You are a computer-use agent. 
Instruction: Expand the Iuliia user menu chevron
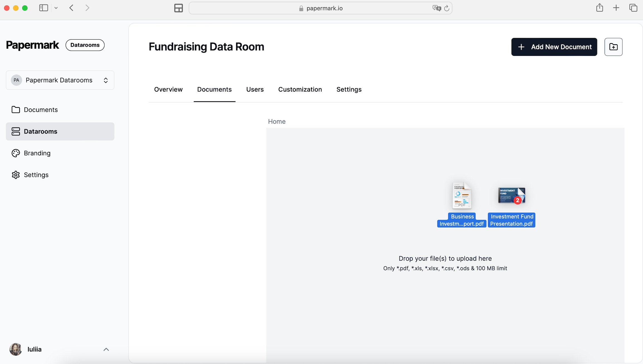pos(106,349)
